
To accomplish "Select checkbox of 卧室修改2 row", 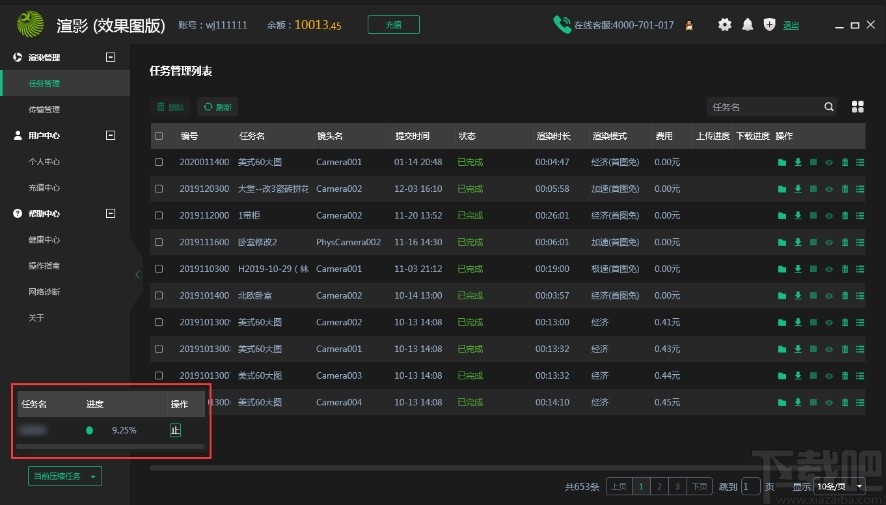I will tap(159, 242).
